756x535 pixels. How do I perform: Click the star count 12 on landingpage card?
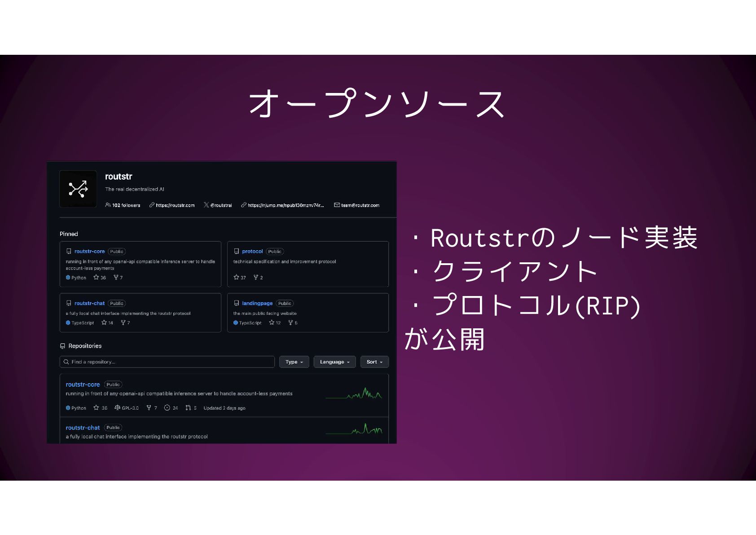[275, 323]
